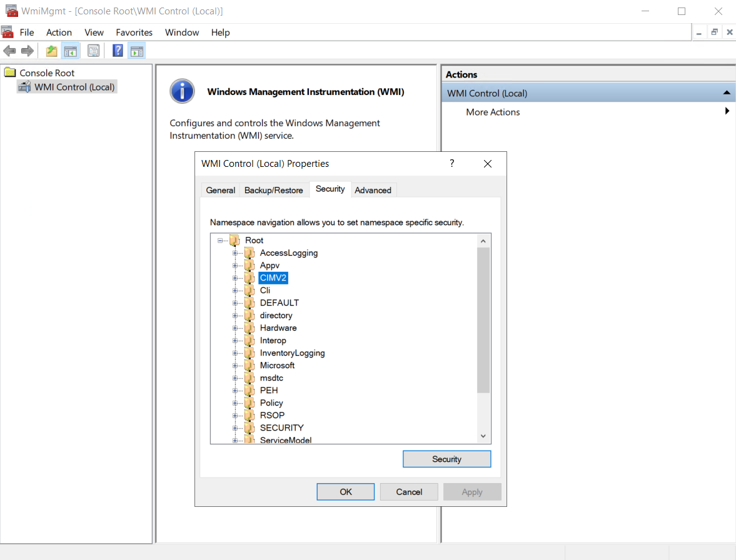Screen dimensions: 736x560
Task: Select the RSOP namespace
Action: [x=272, y=416]
